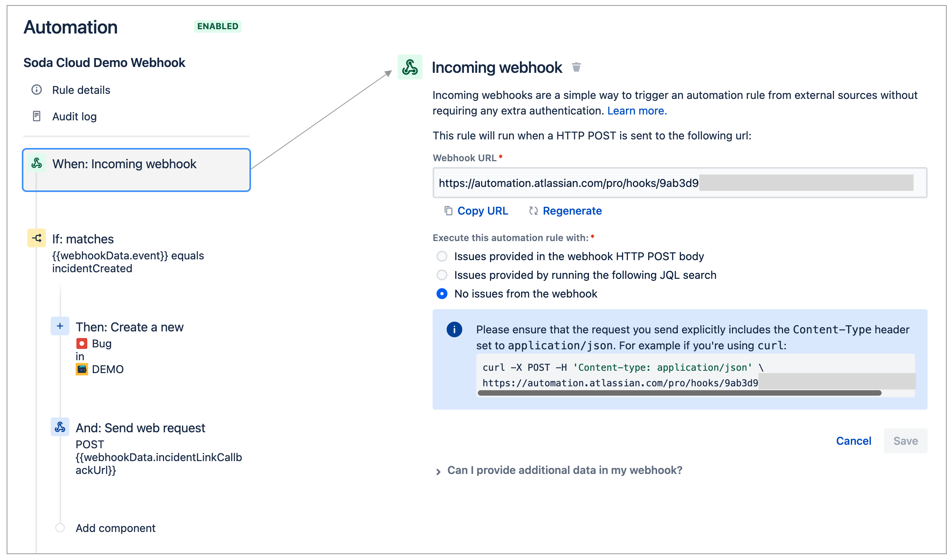Select No issues from the webhook option
Screen dimensions: 951x560
tap(442, 294)
